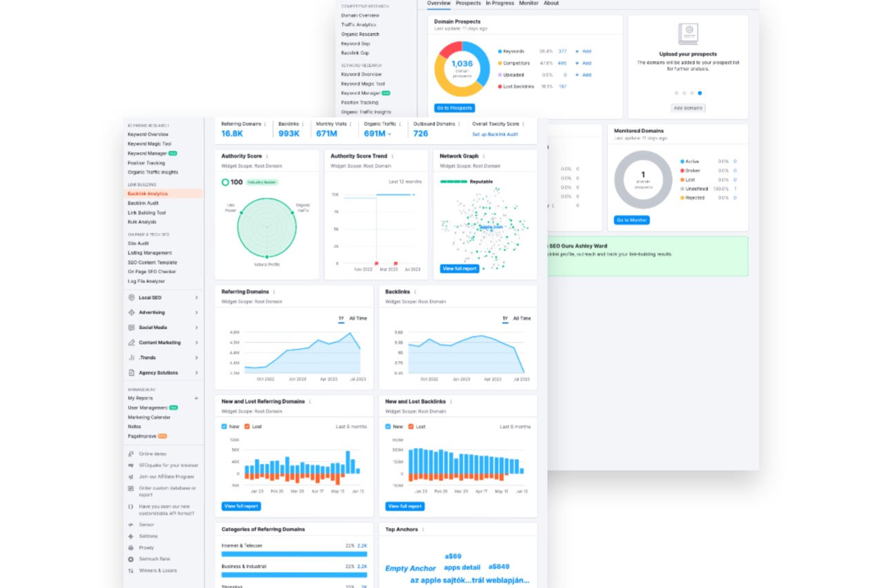Click the Advertising target icon

tap(132, 313)
